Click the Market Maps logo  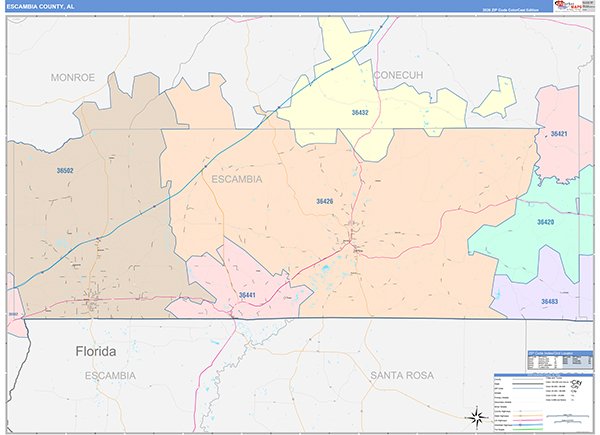568,5
